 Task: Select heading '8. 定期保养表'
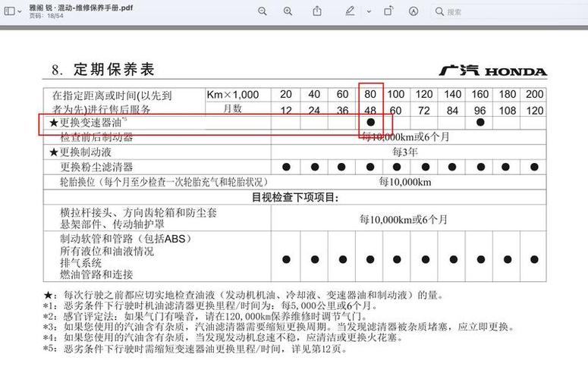[102, 70]
